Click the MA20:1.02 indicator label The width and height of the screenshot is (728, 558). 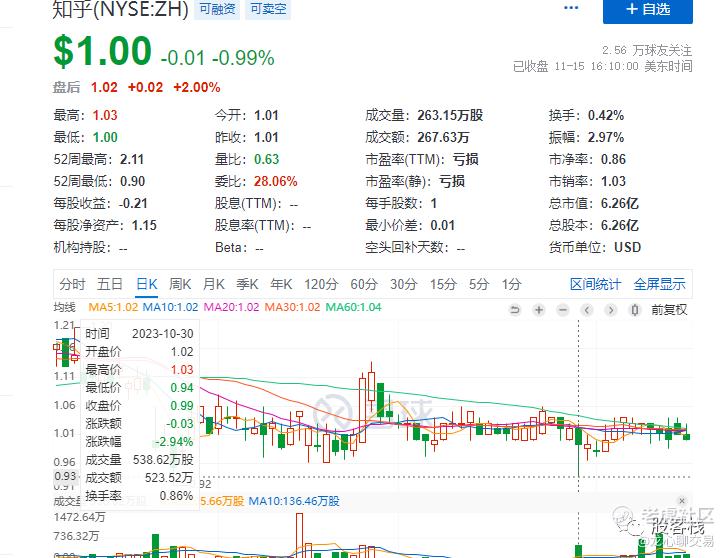tap(231, 307)
